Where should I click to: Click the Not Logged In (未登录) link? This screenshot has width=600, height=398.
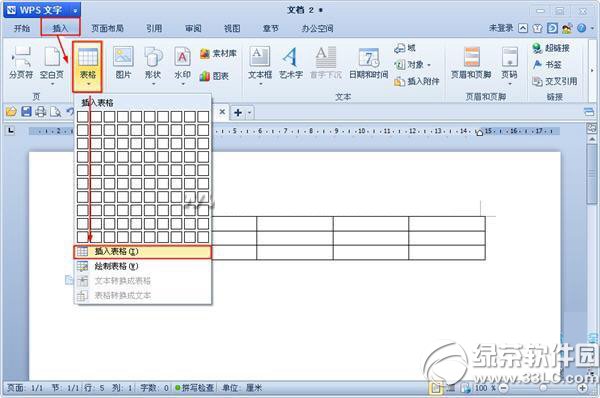click(501, 28)
